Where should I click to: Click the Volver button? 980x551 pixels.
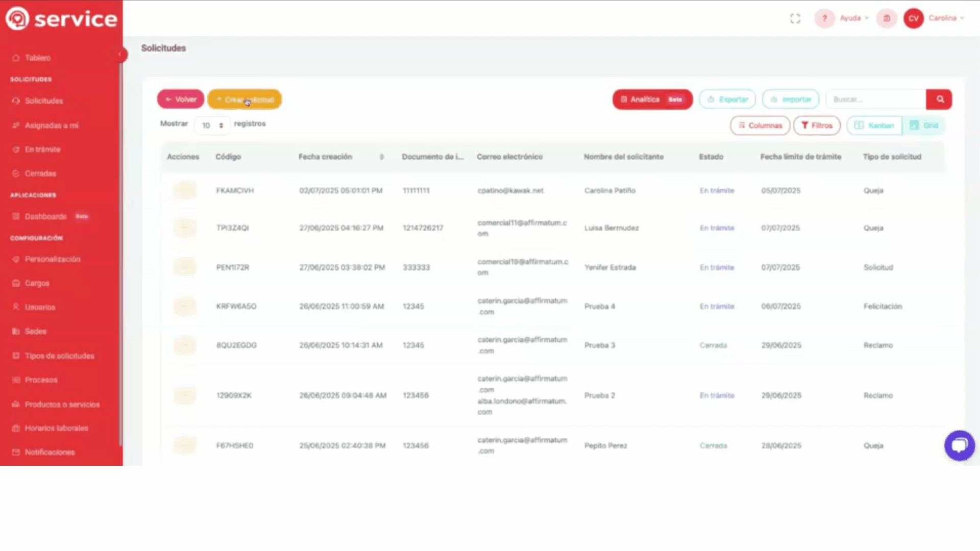(181, 99)
